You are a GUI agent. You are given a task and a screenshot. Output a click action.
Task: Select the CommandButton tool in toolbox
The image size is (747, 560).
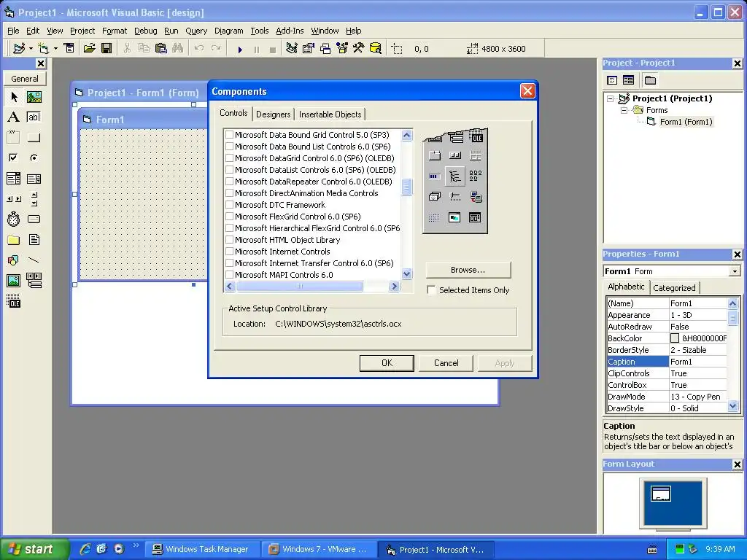(x=34, y=138)
